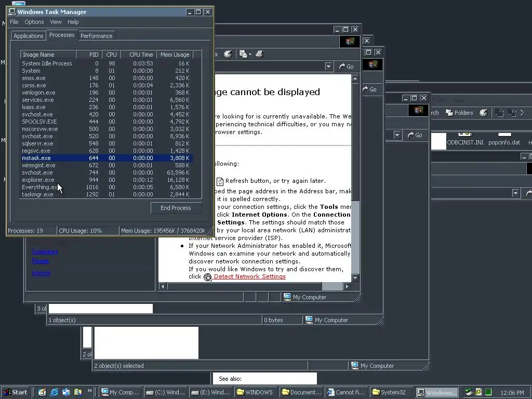Click browser vertical scrollbar down arrow
Image resolution: width=532 pixels, height=399 pixels.
355,278
